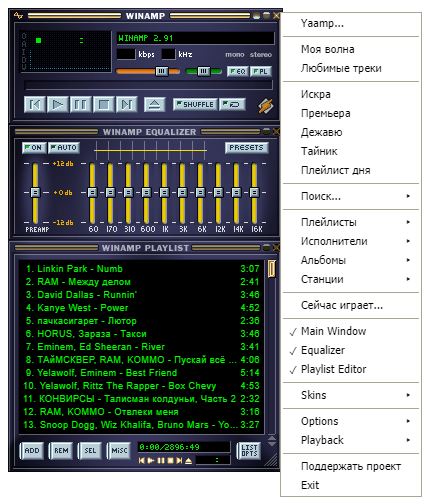The height and width of the screenshot is (504, 431).
Task: Select Премьера menu entry
Action: [351, 113]
